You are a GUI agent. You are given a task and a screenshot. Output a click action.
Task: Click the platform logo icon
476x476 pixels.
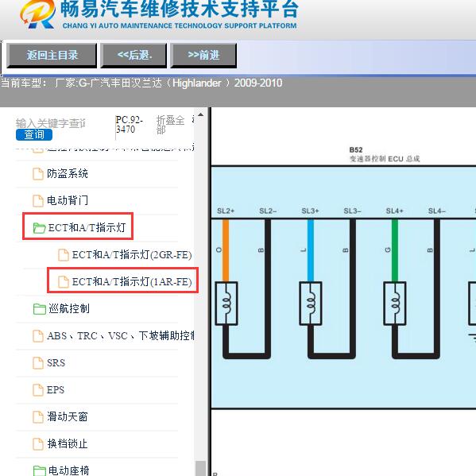(x=37, y=14)
